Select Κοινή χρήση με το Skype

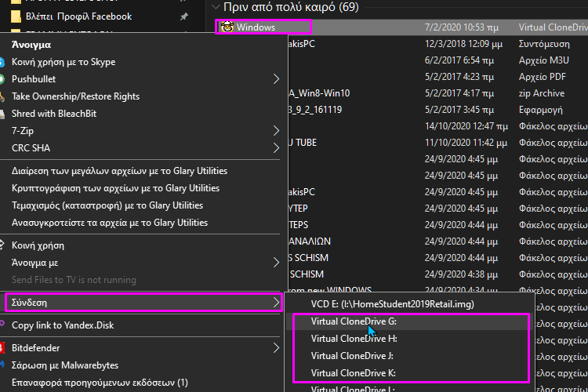click(64, 62)
